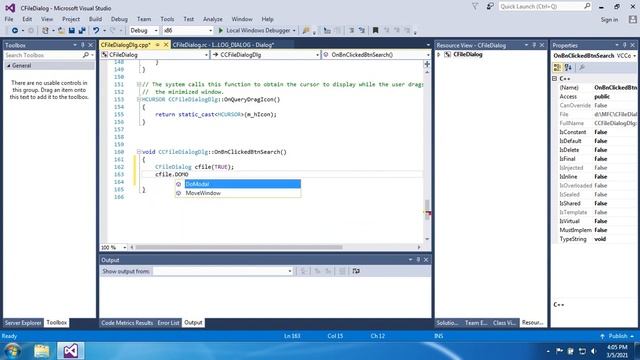Toggle Word Wrap icon in Output toolbar
Image resolution: width=640 pixels, height=360 pixels.
click(356, 271)
